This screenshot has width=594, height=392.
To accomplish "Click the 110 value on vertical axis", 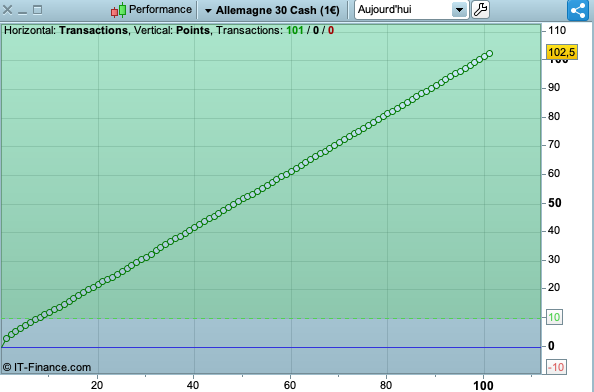I will tap(557, 30).
